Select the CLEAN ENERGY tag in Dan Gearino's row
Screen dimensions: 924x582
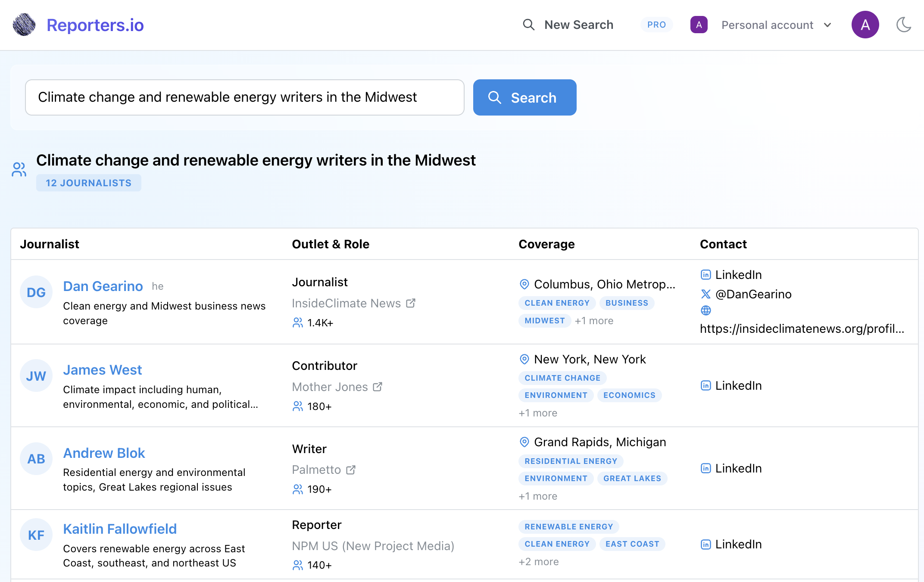(557, 303)
